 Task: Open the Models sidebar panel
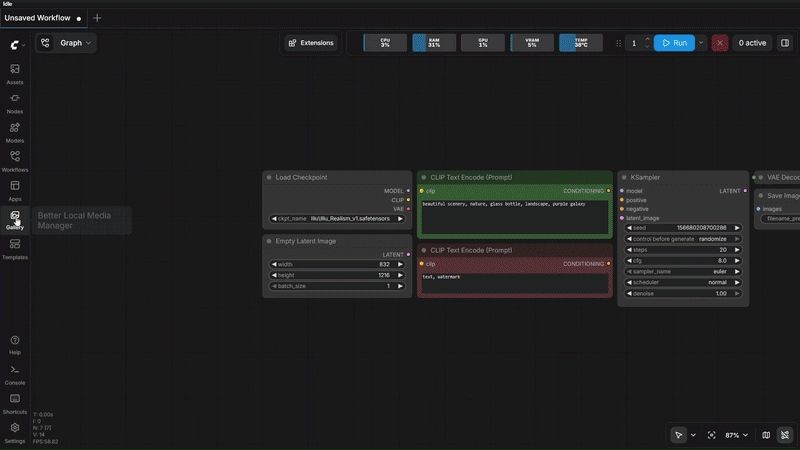(x=15, y=132)
